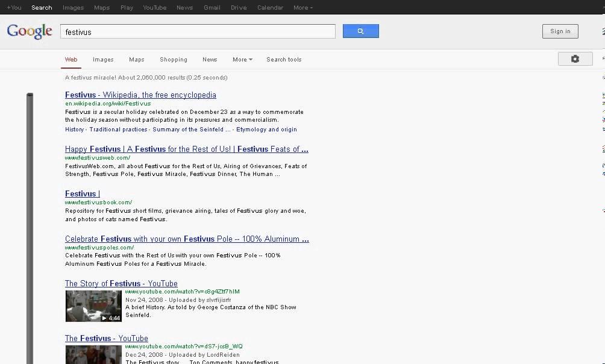Open Calendar in the top bar
Viewport: 605px width, 364px height.
coord(270,7)
